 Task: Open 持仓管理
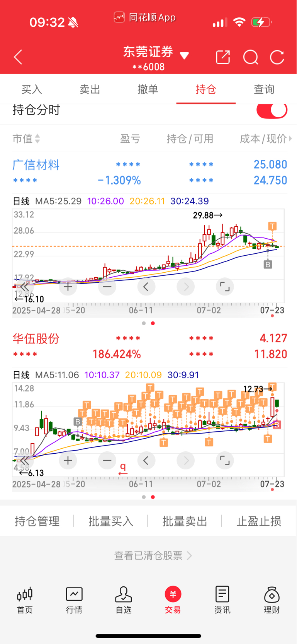tap(37, 521)
